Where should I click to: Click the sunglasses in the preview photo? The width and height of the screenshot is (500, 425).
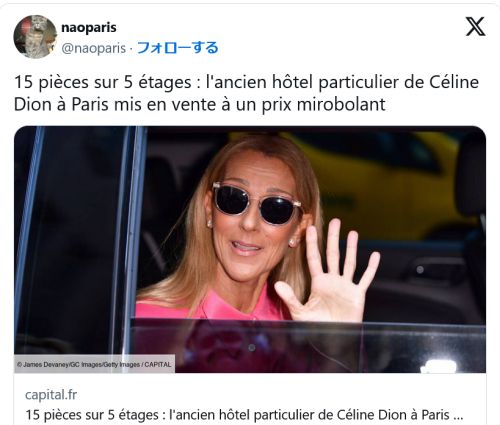point(257,202)
